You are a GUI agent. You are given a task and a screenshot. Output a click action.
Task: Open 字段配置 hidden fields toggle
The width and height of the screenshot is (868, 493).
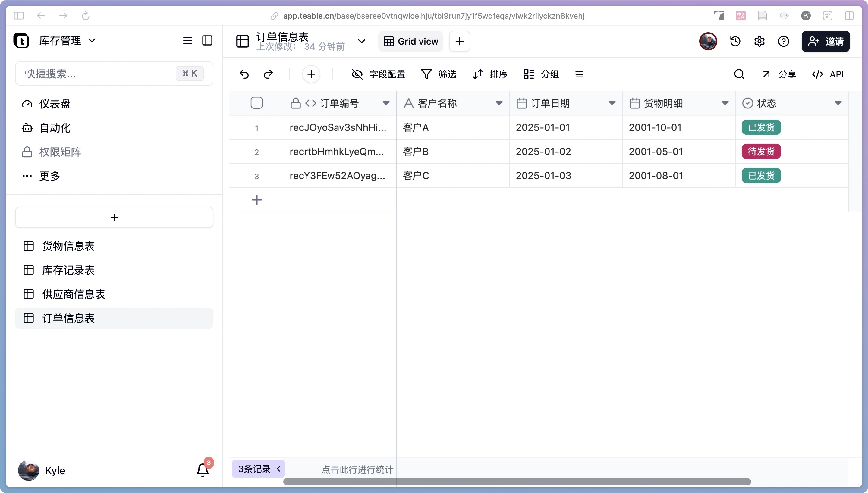(378, 74)
